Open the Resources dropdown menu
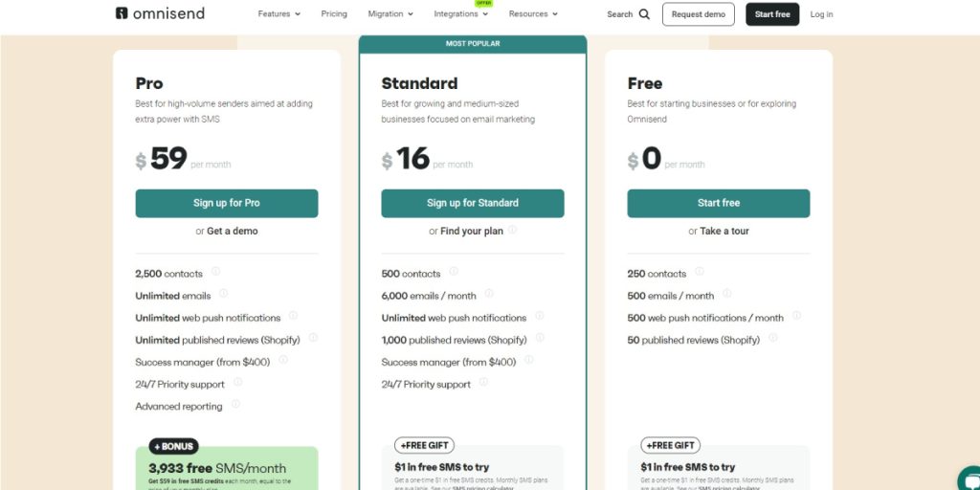Image resolution: width=980 pixels, height=490 pixels. coord(533,13)
